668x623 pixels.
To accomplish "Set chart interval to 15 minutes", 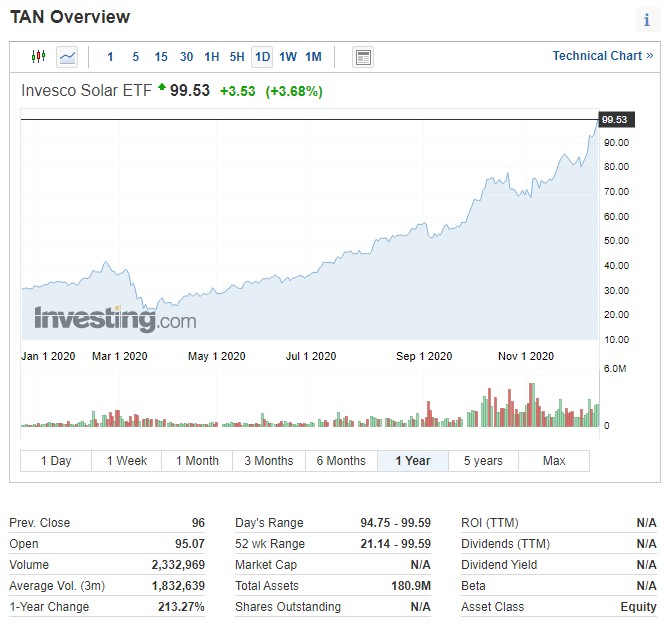I will click(x=161, y=57).
